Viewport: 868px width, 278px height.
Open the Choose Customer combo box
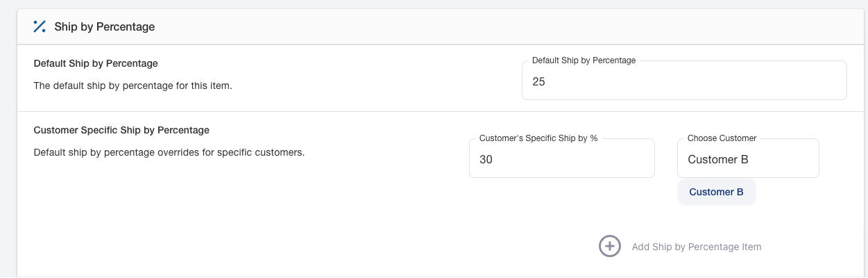point(747,159)
